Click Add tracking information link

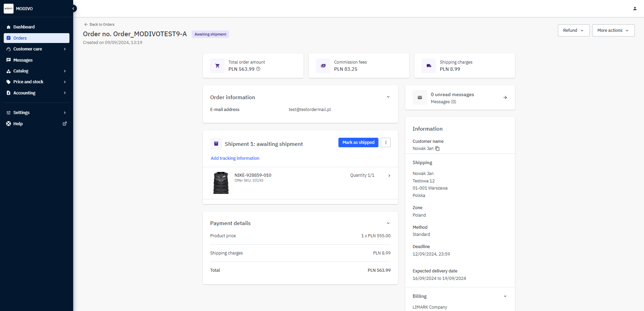pos(235,158)
